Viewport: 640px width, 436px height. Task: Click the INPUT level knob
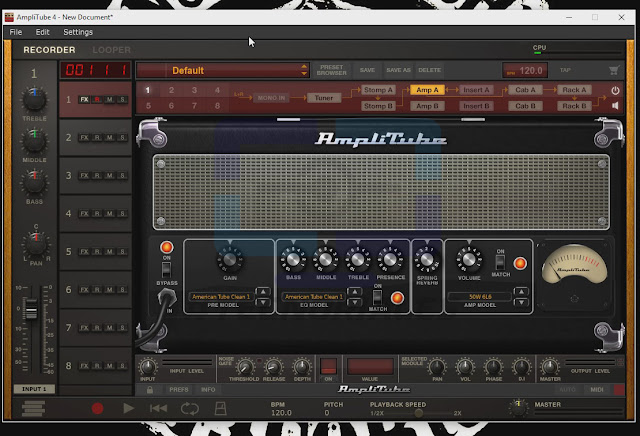tap(148, 367)
